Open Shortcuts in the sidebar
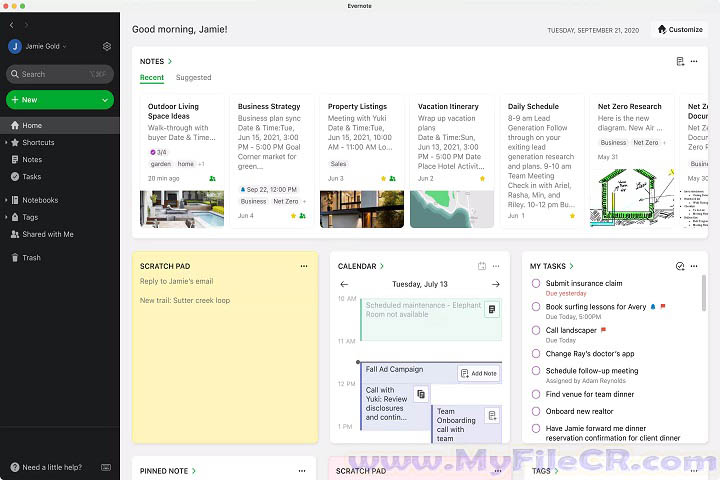 point(38,142)
